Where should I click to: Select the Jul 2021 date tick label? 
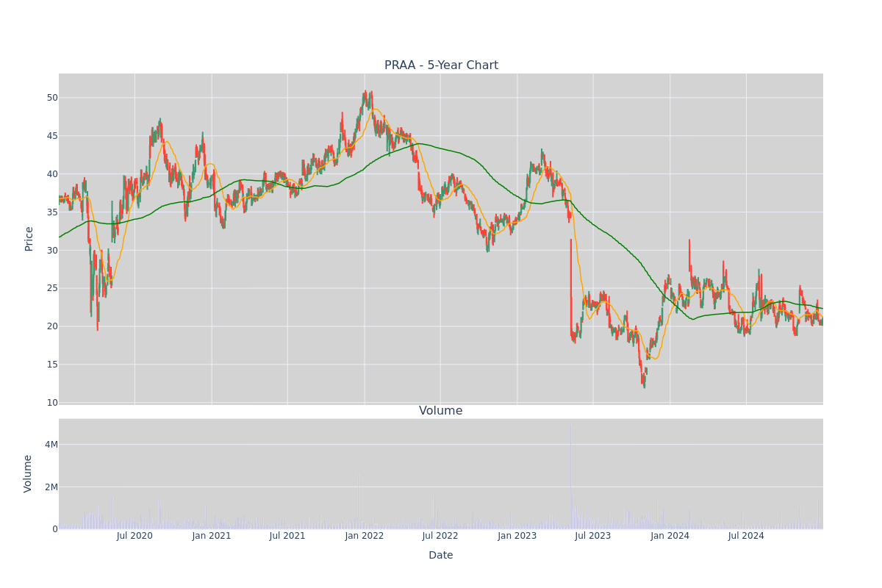tap(287, 536)
